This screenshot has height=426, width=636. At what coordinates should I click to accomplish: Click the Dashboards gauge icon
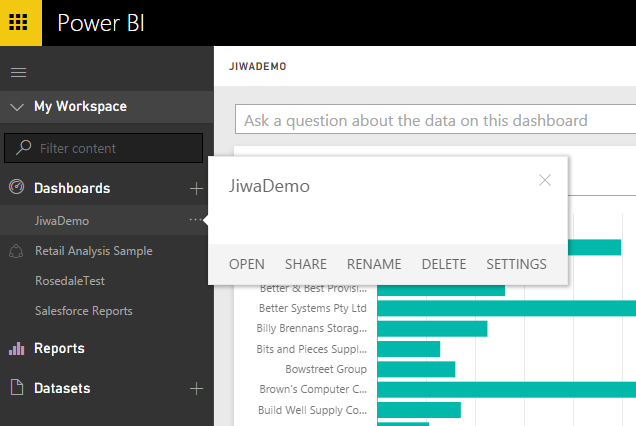pos(17,187)
